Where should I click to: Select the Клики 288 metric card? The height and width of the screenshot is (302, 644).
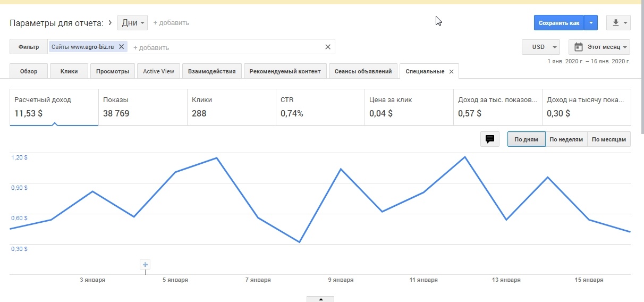pyautogui.click(x=232, y=107)
